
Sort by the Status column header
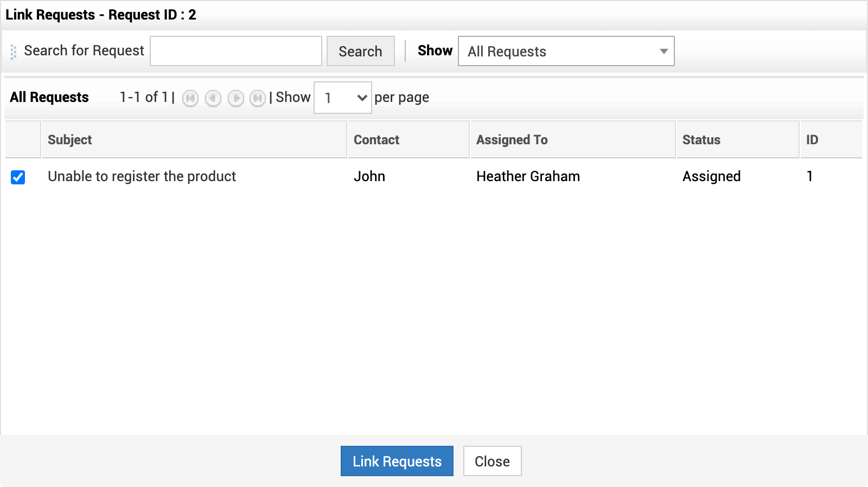pyautogui.click(x=701, y=140)
